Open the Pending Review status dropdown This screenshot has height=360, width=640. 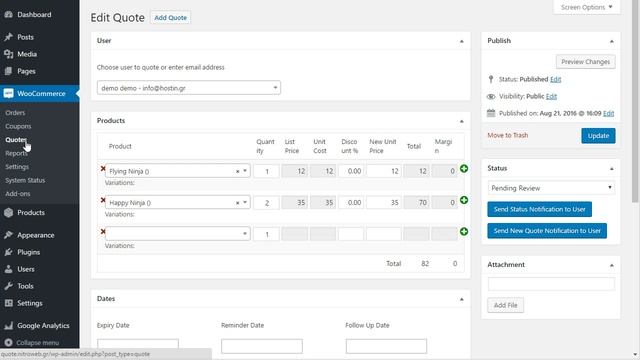pos(551,188)
